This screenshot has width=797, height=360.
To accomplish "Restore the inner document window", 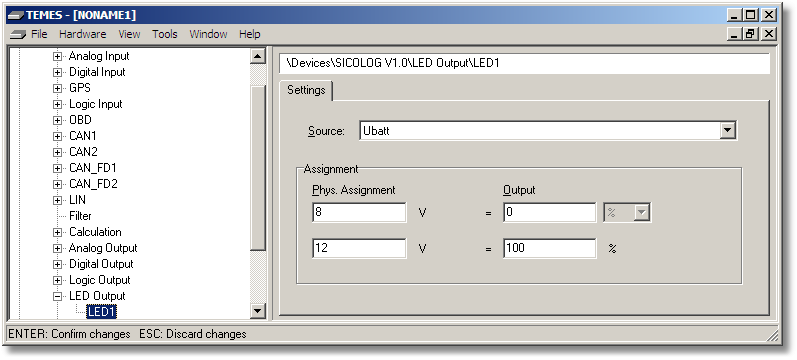I will [x=750, y=34].
